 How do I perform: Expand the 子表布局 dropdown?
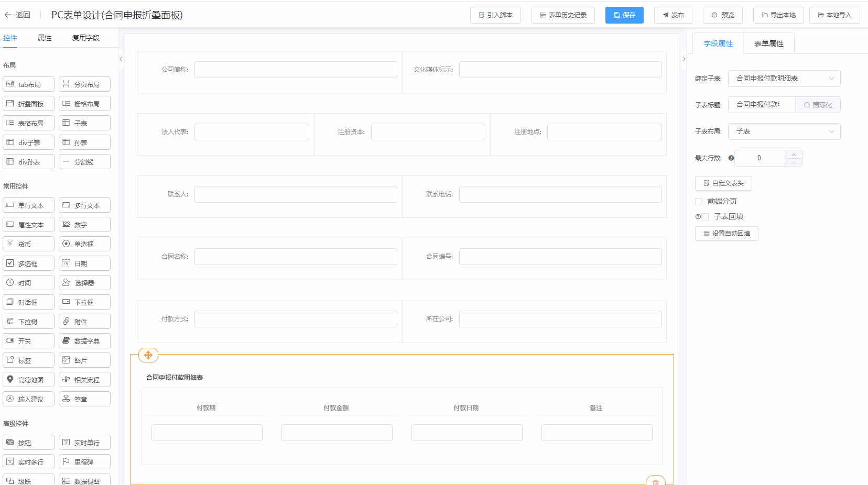click(784, 131)
